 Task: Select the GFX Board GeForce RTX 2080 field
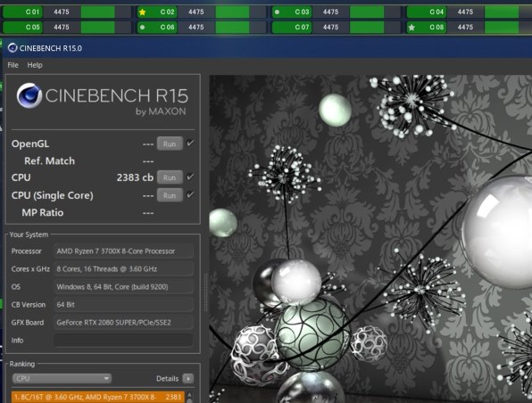(x=123, y=323)
